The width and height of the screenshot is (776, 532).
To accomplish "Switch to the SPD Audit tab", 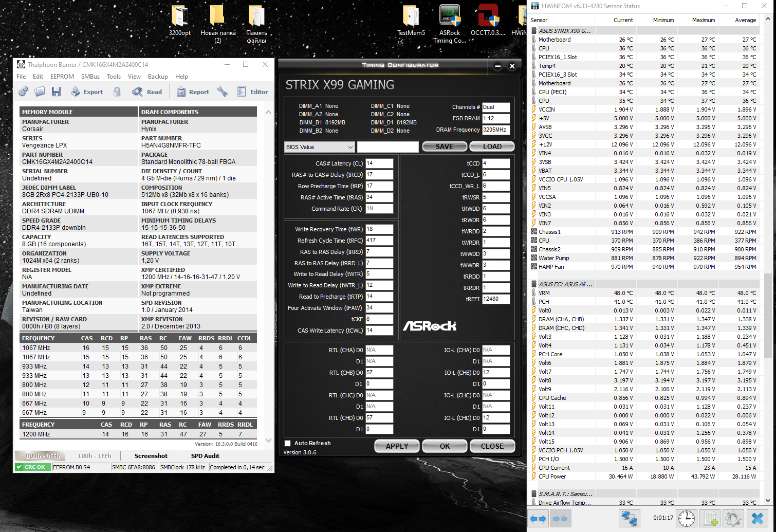I will click(205, 456).
